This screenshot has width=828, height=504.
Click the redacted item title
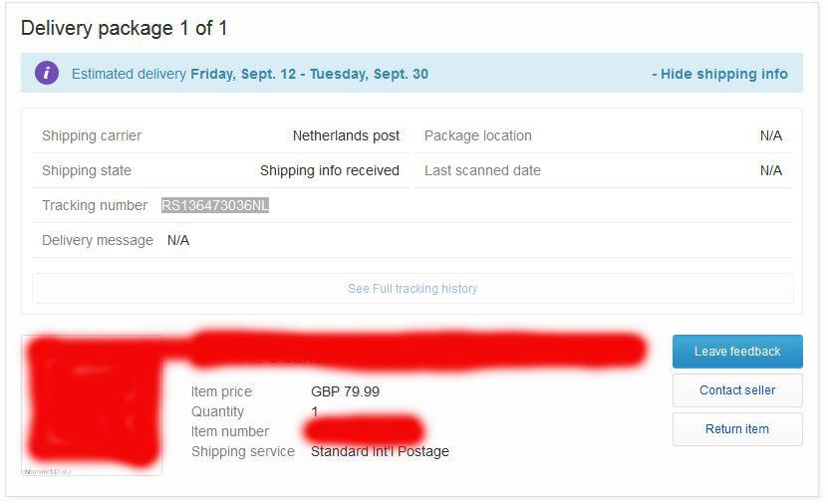coord(418,351)
